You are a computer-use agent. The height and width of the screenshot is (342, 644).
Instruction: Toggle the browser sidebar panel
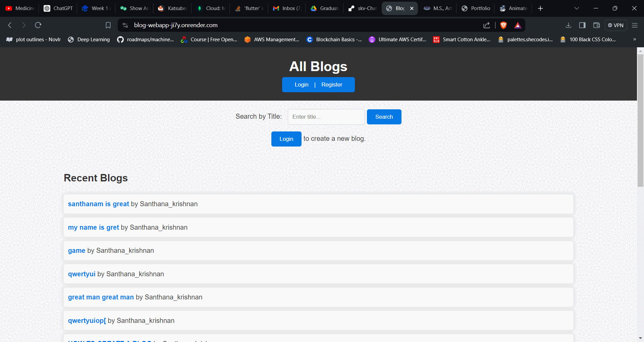click(x=582, y=25)
